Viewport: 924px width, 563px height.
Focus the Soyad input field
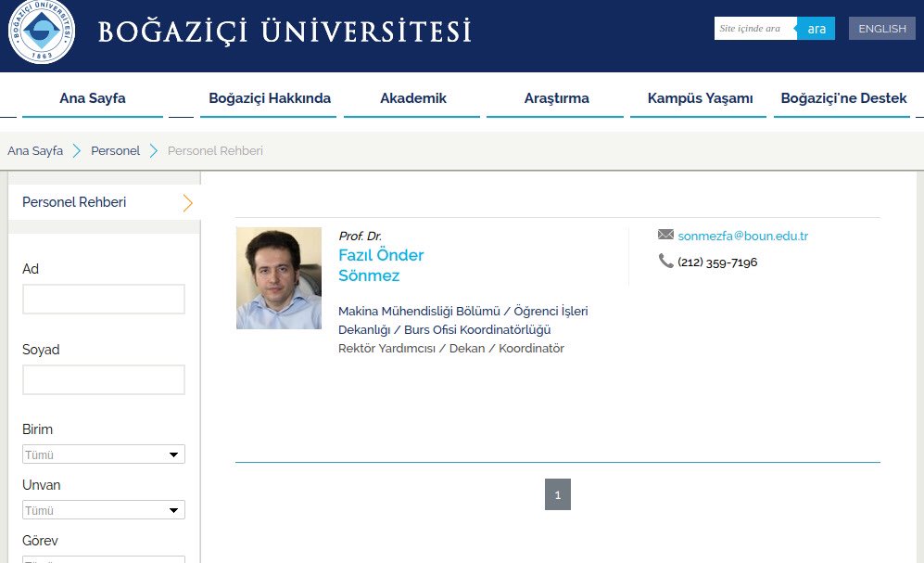click(103, 379)
